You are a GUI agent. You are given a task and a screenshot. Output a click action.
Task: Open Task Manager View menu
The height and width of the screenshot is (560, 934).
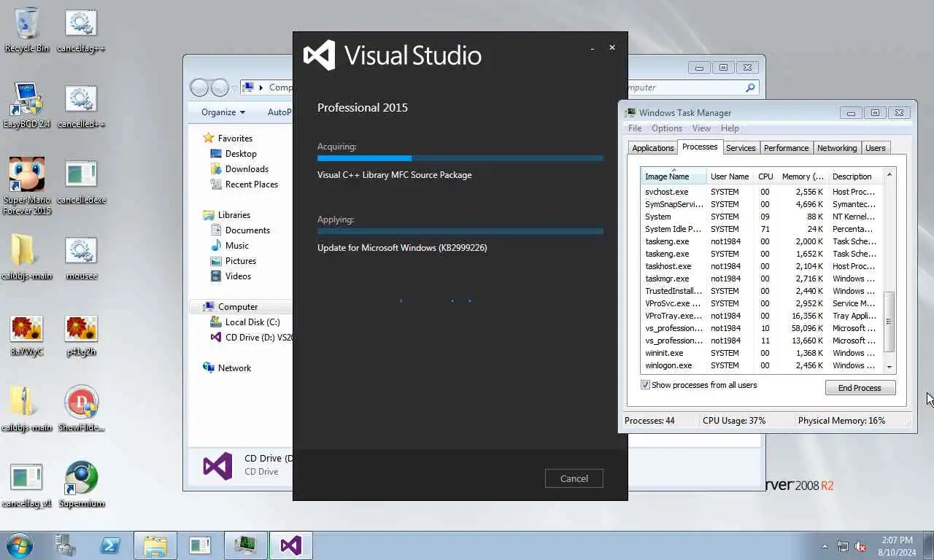pos(701,128)
